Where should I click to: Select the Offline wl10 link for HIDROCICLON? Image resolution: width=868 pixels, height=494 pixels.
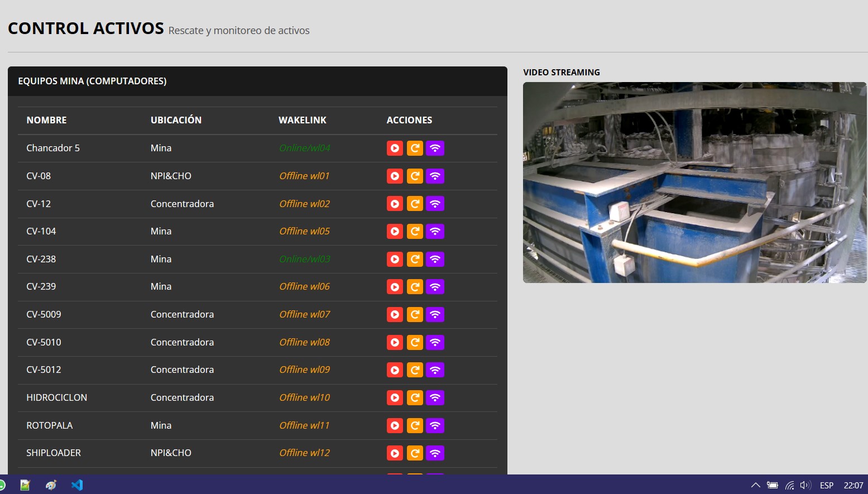[x=304, y=397]
